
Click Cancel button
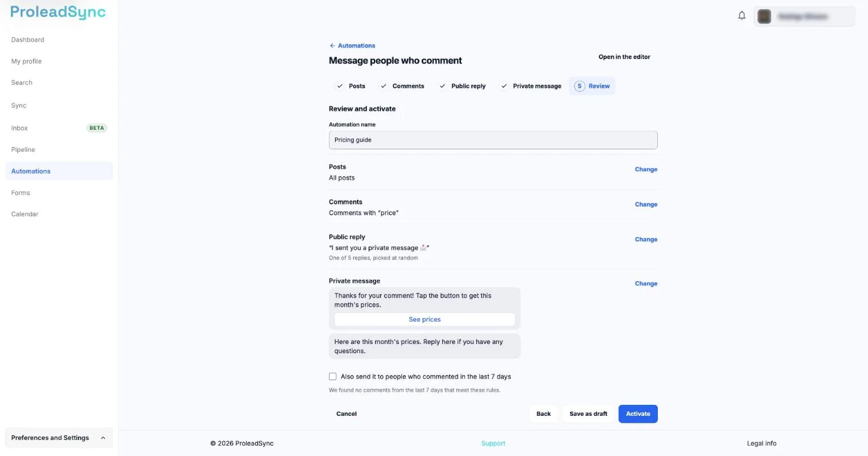pyautogui.click(x=346, y=414)
